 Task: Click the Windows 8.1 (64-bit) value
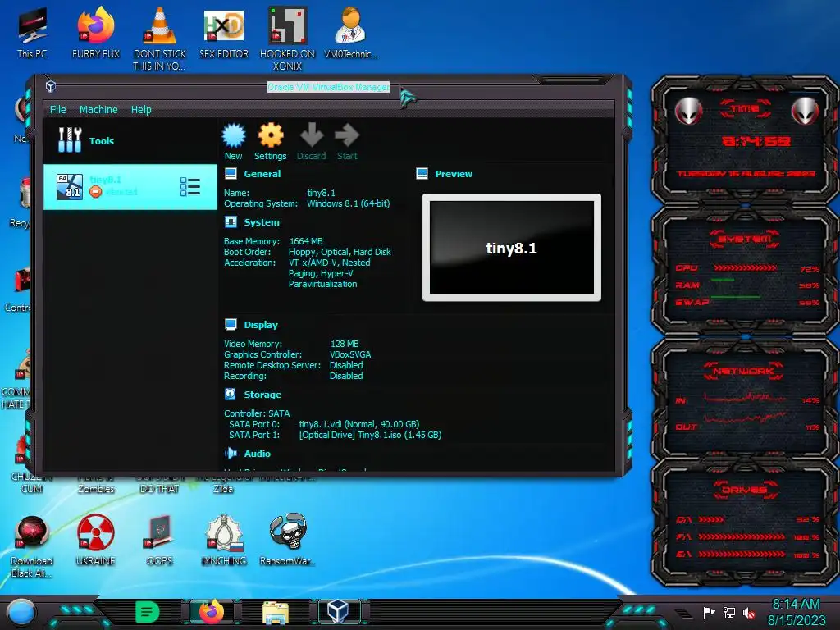[x=348, y=203]
